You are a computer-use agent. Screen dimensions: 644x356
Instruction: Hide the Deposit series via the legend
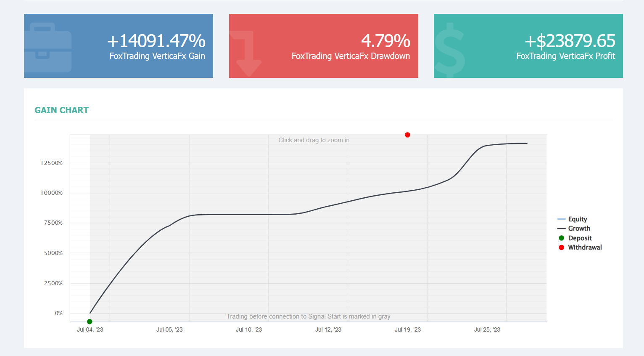click(575, 238)
